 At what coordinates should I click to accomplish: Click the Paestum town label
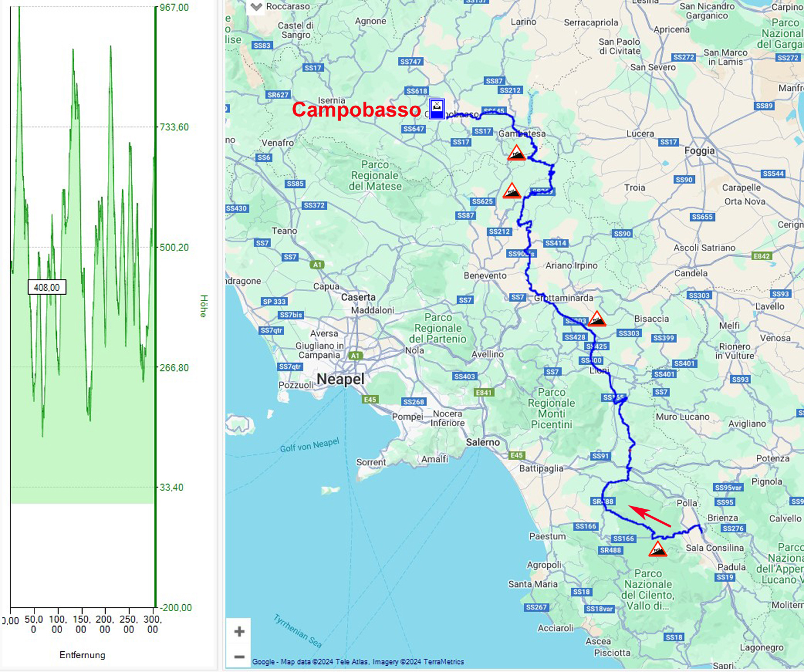547,536
